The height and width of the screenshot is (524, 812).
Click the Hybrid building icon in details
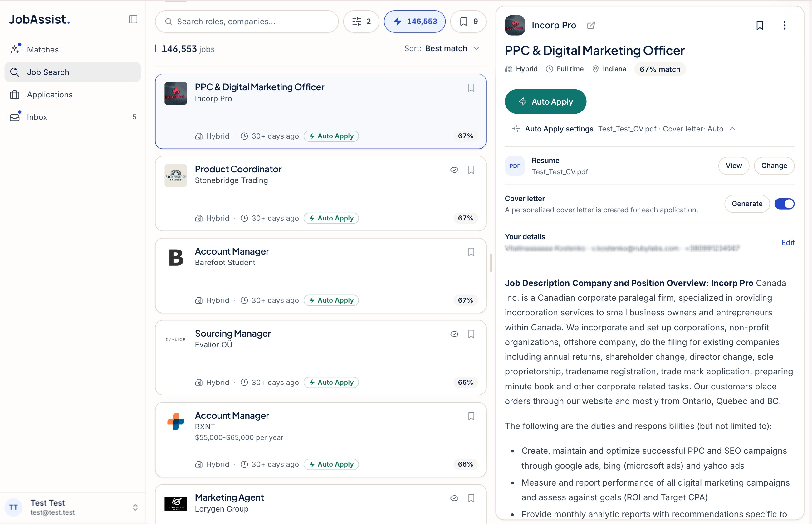[x=509, y=69]
